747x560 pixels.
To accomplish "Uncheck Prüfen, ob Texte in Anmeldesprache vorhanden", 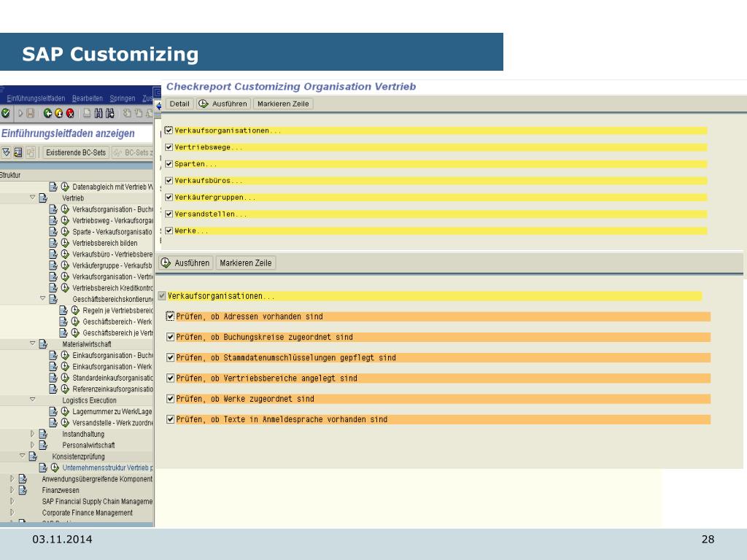I will [x=170, y=419].
